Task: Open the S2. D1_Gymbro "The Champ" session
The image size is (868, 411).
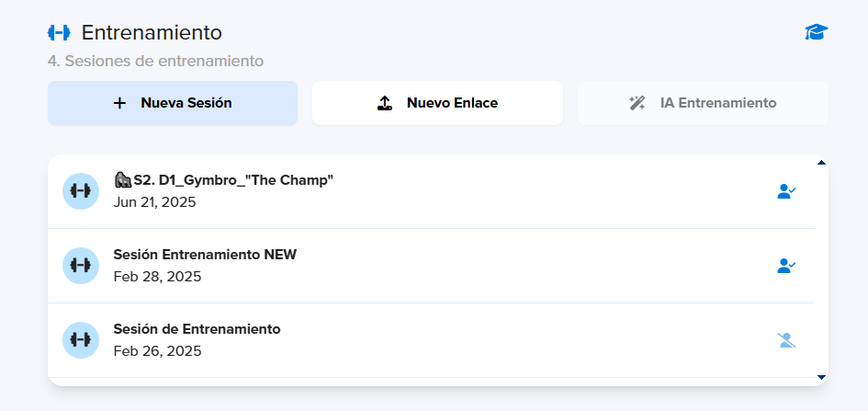Action: click(431, 191)
